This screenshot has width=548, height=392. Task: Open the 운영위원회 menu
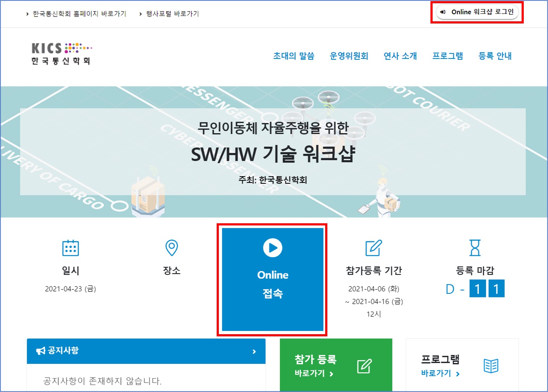[x=349, y=56]
